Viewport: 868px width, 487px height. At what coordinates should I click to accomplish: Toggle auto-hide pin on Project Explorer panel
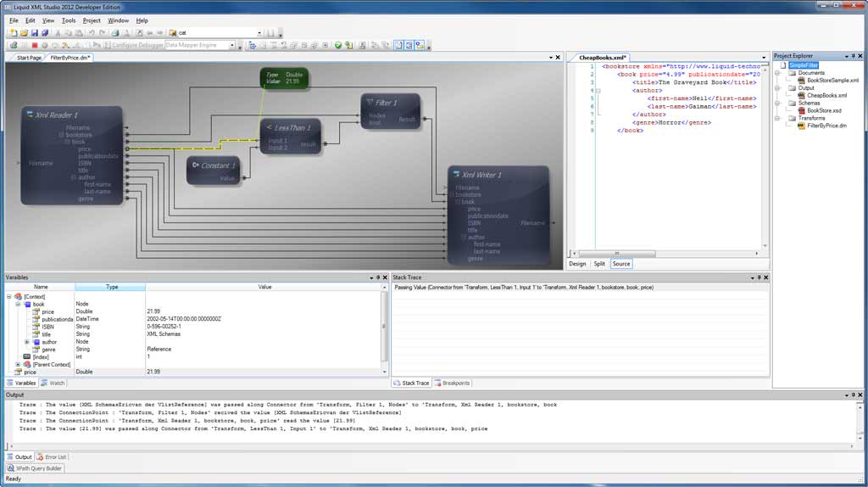coord(853,56)
